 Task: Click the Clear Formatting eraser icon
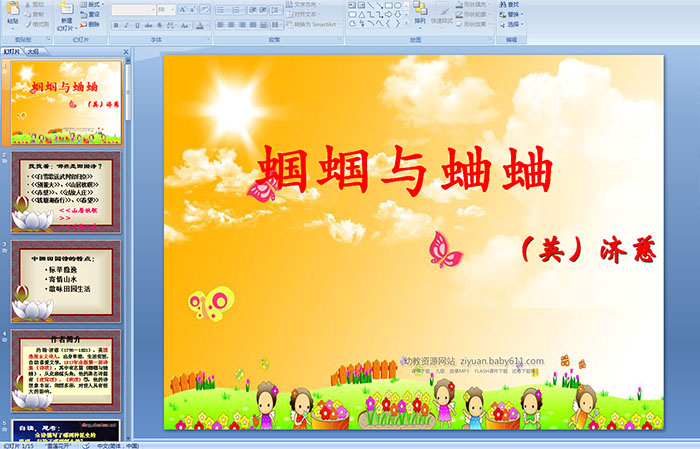[x=205, y=9]
